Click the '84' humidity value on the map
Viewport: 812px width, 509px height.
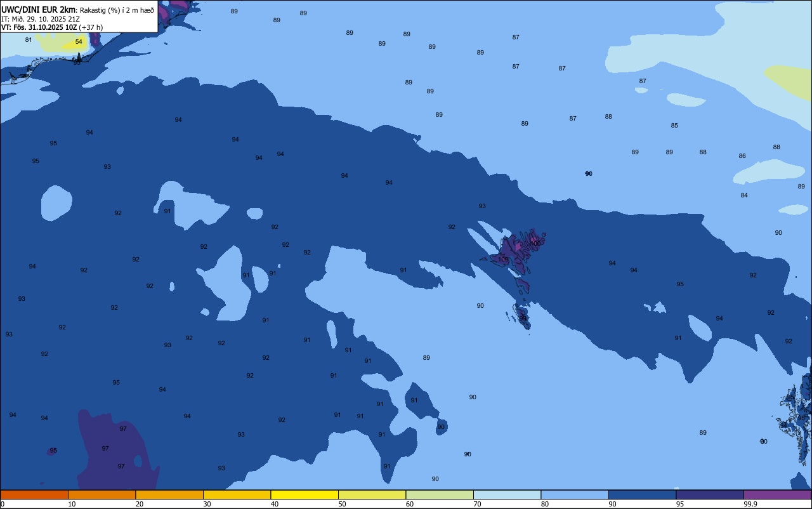click(x=744, y=195)
